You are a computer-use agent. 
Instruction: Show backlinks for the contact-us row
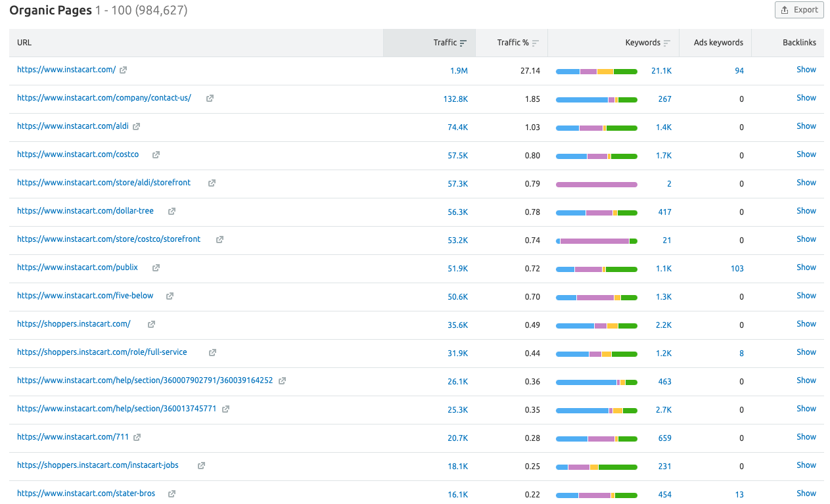(806, 98)
